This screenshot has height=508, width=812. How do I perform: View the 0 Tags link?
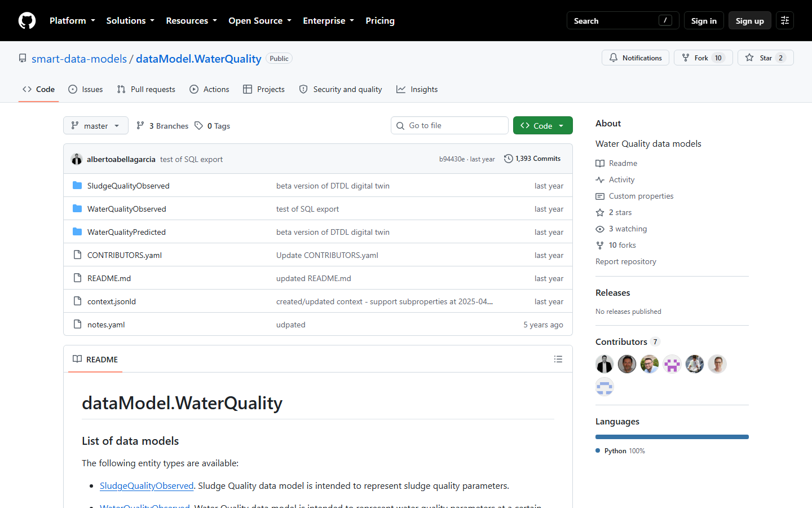[x=213, y=125]
